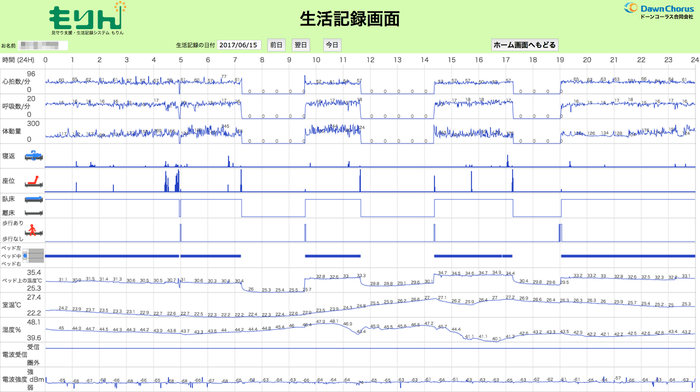
Task: Click the 臥床 label
Action: pos(8,199)
